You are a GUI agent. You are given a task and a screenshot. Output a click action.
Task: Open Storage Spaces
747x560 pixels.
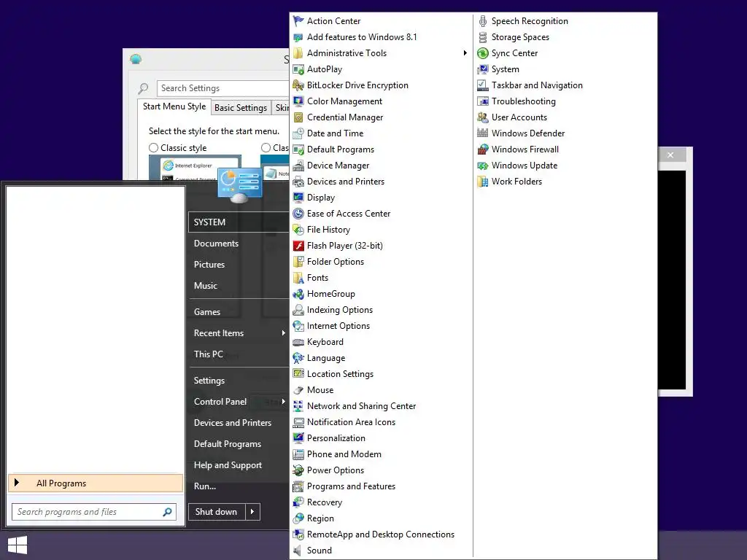(x=520, y=37)
